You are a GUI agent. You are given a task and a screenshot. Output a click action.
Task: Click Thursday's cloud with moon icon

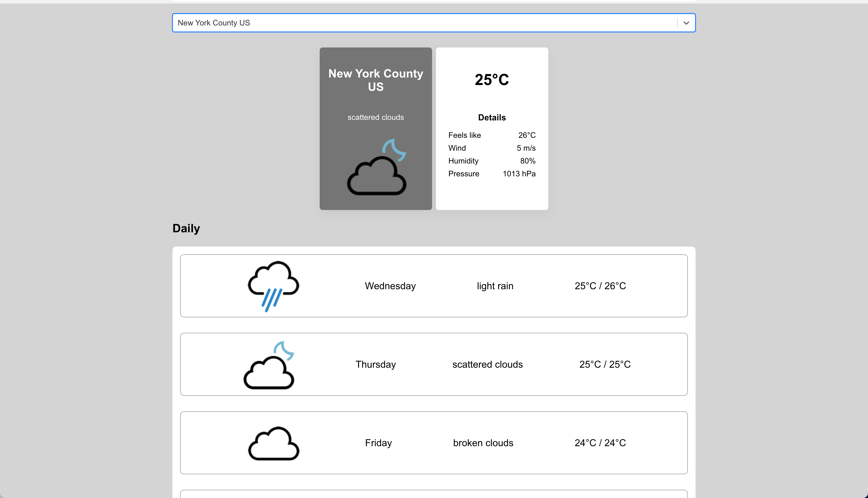(x=269, y=365)
